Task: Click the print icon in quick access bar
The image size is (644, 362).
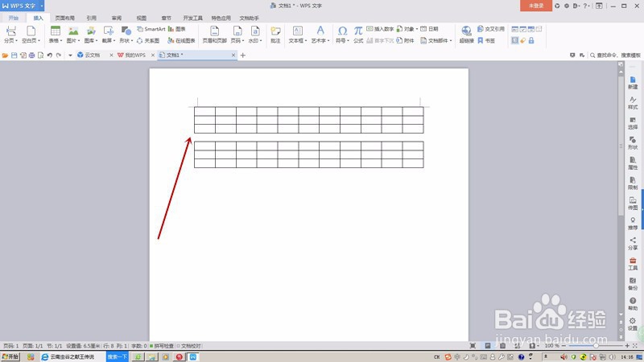Action: pos(31,55)
